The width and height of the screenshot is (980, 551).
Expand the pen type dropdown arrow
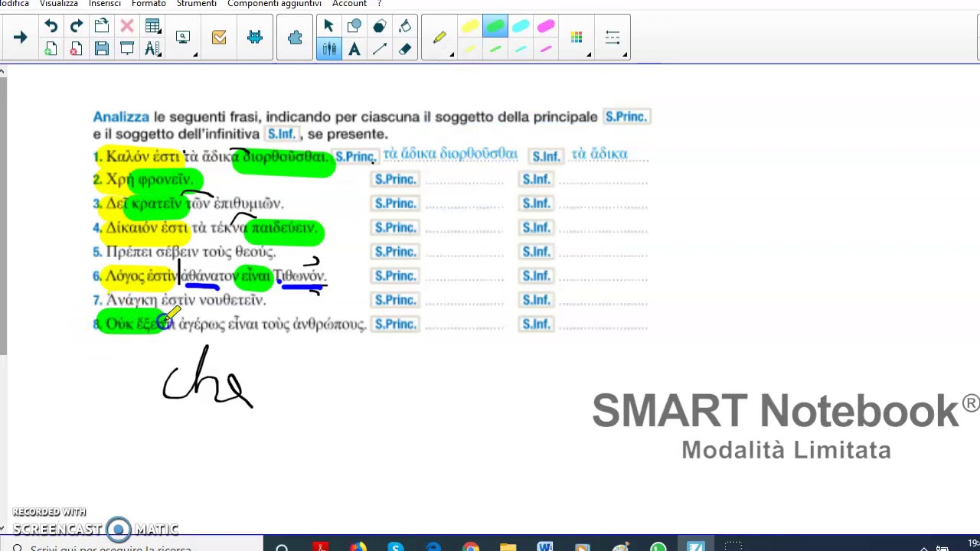point(452,54)
